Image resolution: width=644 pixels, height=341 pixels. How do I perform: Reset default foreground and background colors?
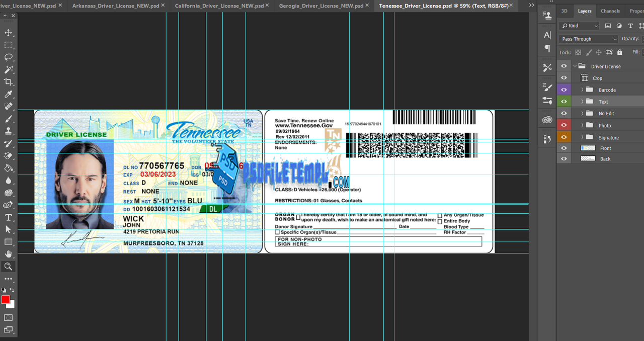click(x=4, y=290)
